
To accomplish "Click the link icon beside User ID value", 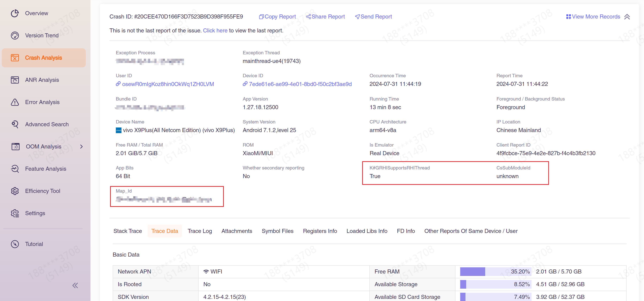I will coord(118,84).
